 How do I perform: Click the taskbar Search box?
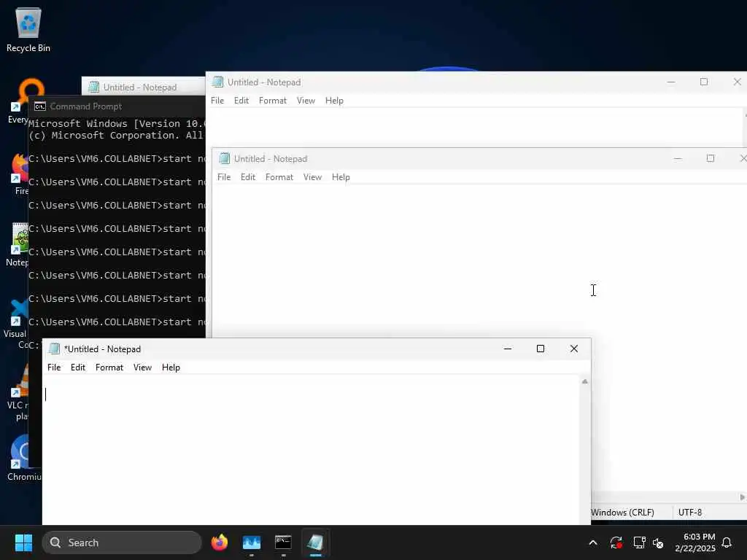[122, 542]
